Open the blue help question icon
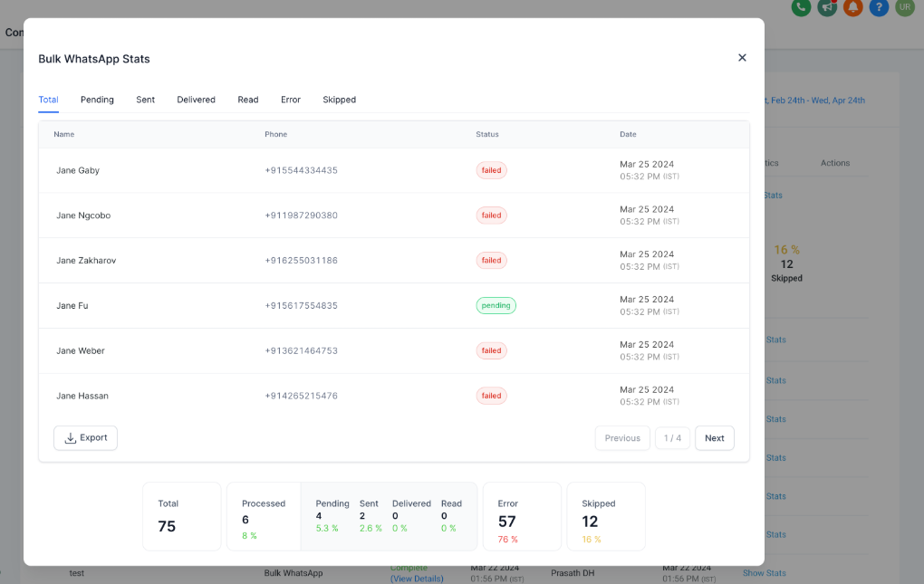 pos(879,7)
